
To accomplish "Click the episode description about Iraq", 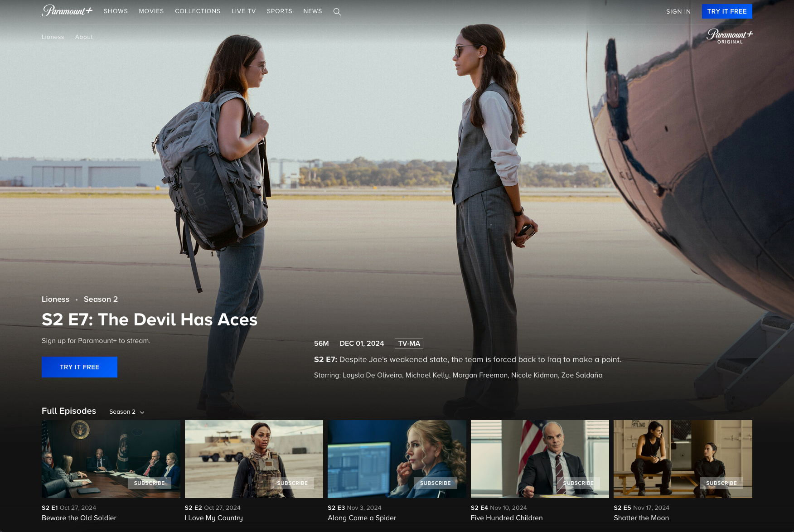I will pyautogui.click(x=468, y=359).
